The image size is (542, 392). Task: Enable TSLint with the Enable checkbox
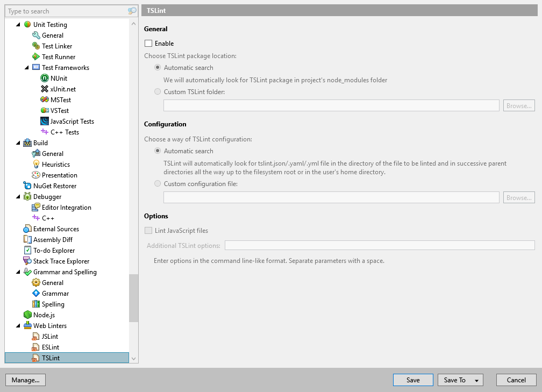point(147,43)
